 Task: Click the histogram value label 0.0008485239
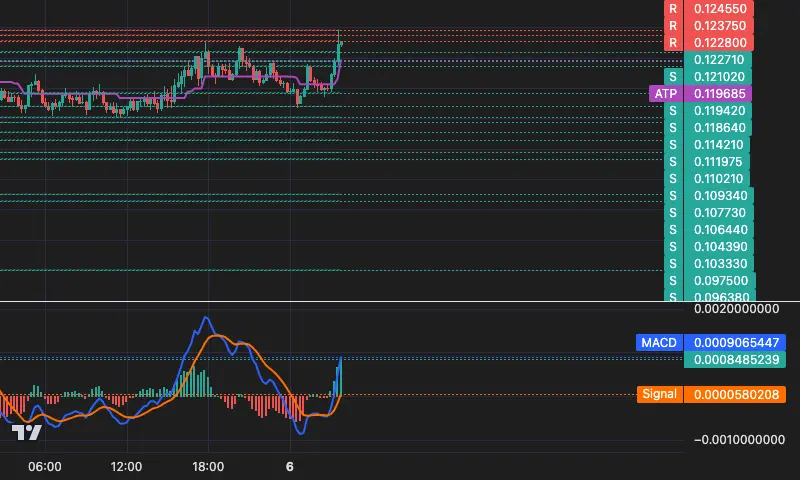coord(735,360)
